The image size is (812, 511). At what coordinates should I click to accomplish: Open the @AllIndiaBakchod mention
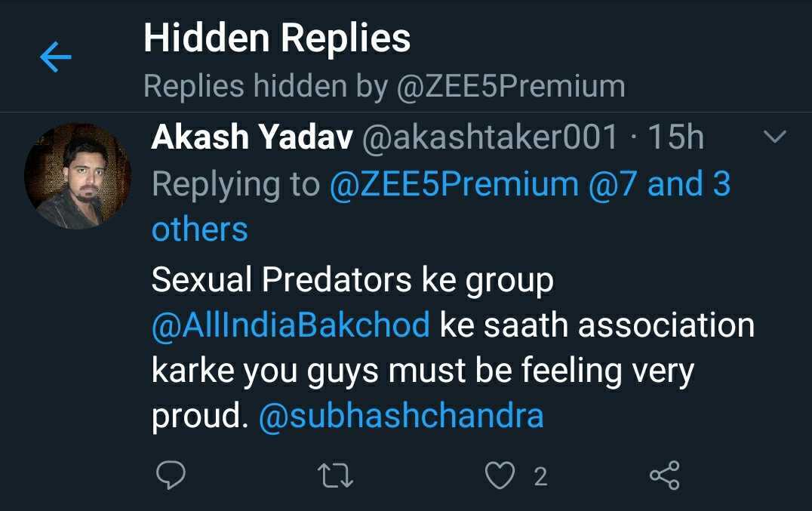[291, 325]
